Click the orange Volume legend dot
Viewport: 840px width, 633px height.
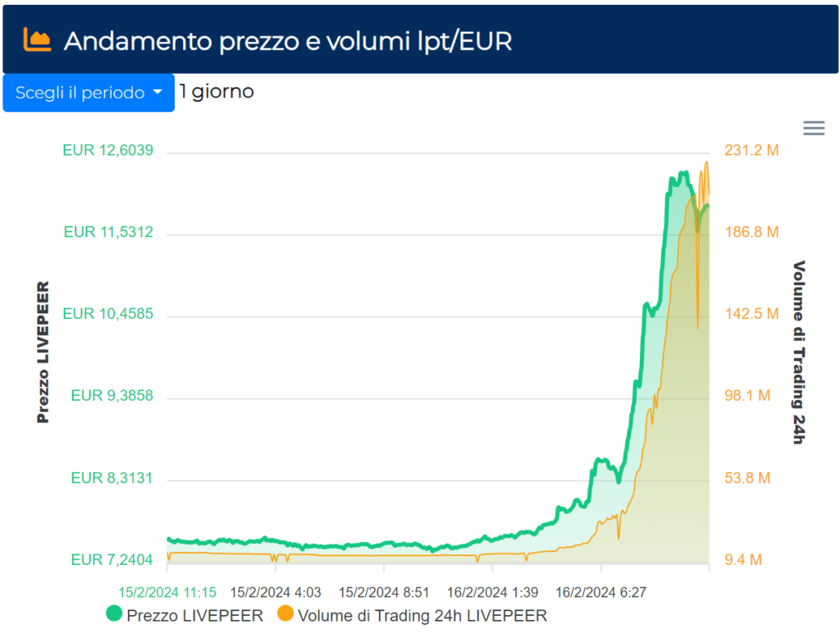click(x=285, y=613)
